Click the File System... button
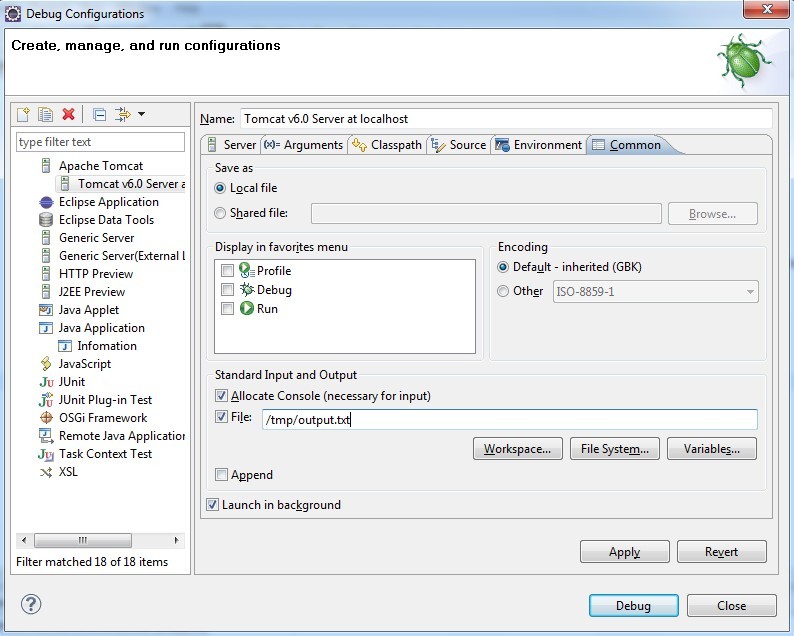Viewport: 794px width, 636px height. coord(615,449)
